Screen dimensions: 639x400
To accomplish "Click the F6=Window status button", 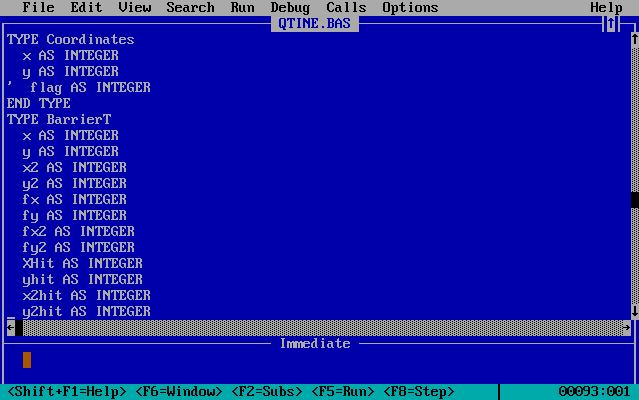I will [x=178, y=391].
